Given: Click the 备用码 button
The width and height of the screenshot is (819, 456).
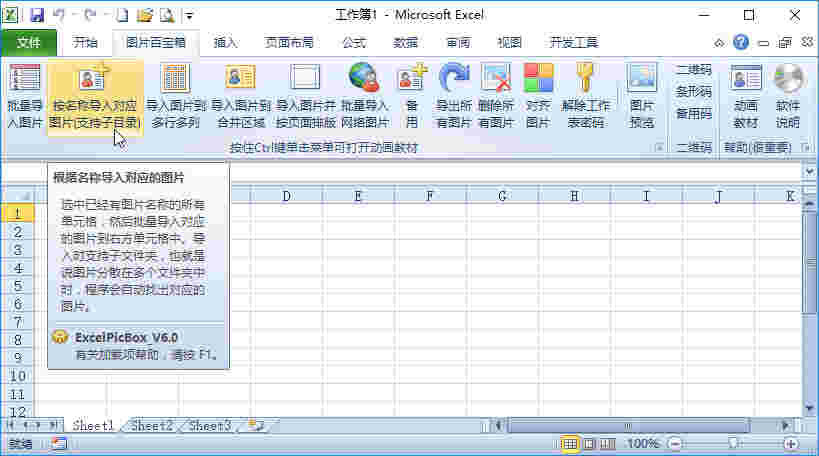Looking at the screenshot, I should click(x=693, y=113).
